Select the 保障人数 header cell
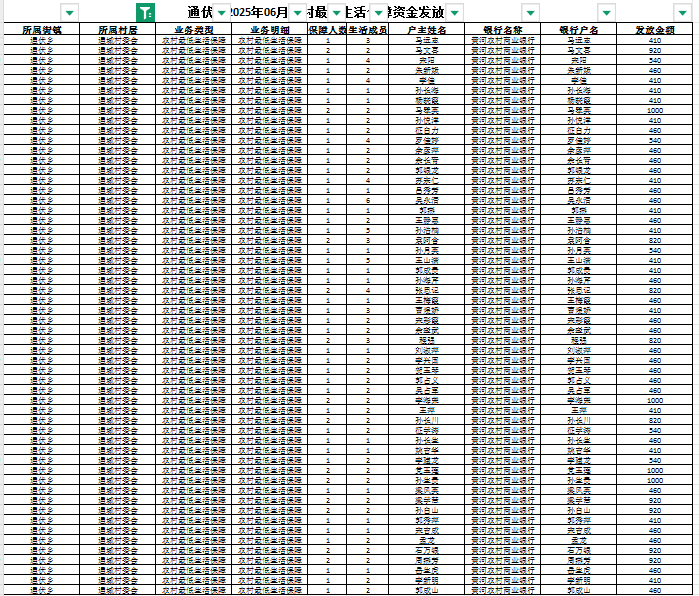699x596 pixels. 327,31
